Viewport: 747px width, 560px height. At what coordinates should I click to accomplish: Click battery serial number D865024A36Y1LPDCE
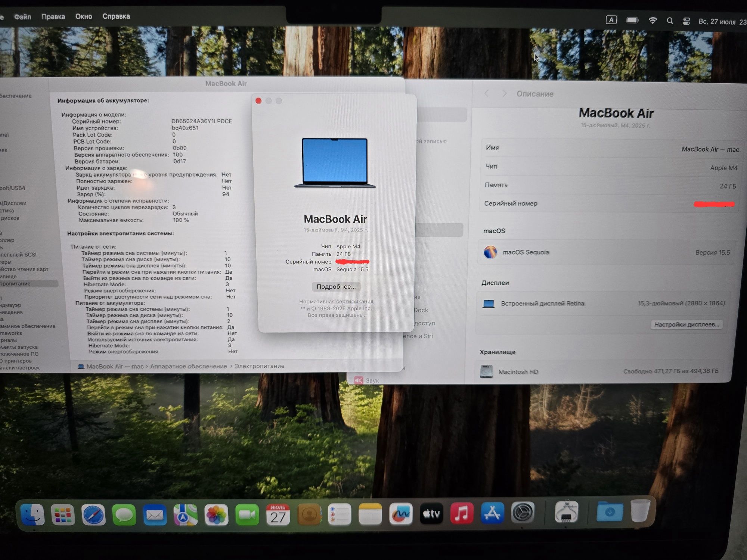point(202,121)
